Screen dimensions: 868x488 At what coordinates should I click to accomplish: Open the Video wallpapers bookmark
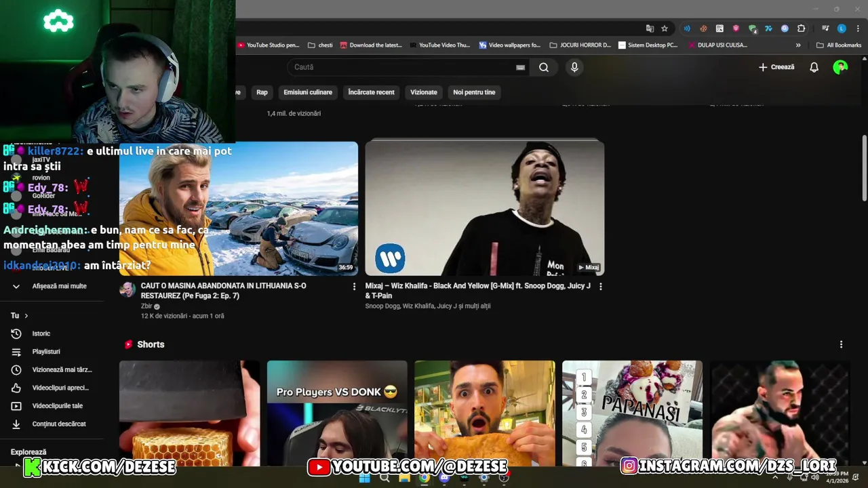pyautogui.click(x=510, y=45)
